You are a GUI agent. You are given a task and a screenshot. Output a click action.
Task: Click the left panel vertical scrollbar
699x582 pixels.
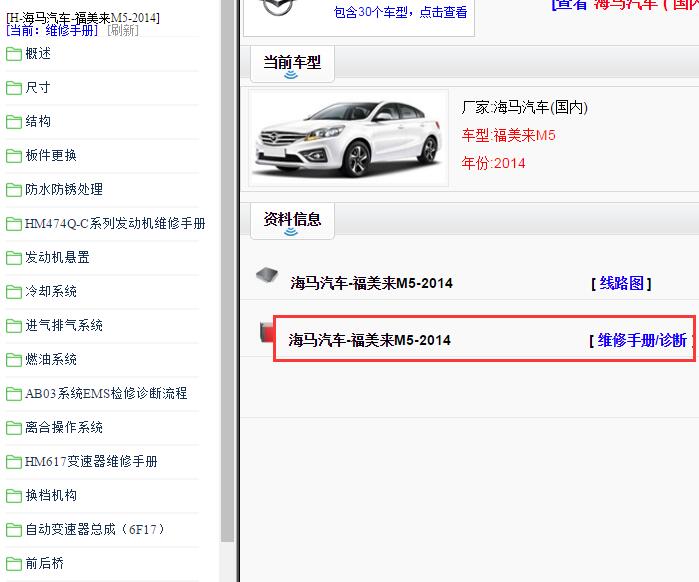click(227, 272)
